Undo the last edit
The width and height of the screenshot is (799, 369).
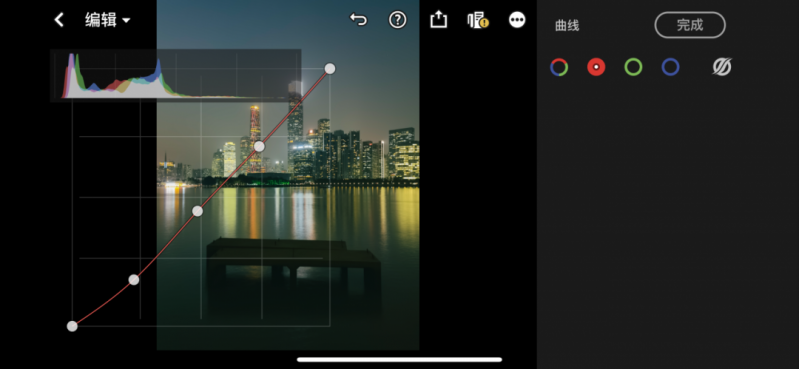point(358,20)
